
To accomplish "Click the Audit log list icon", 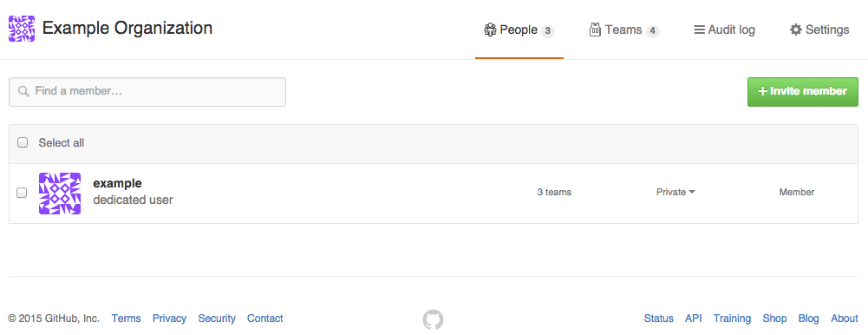I will coord(699,30).
